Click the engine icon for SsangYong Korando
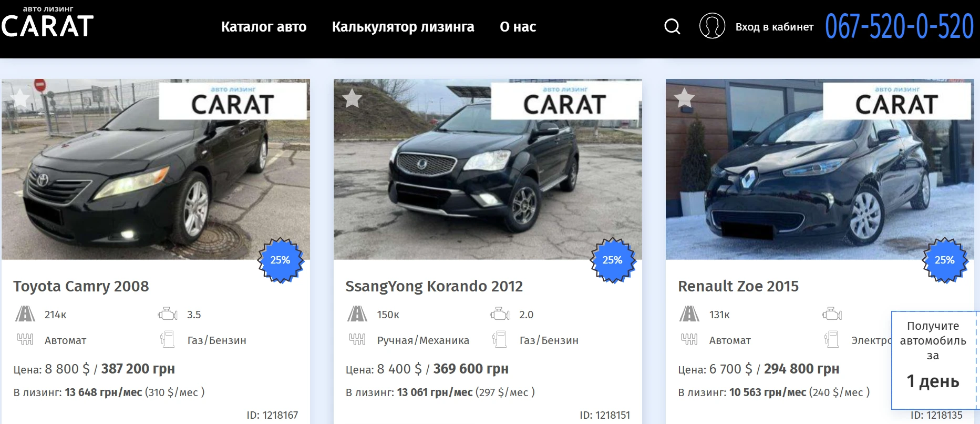 500,314
